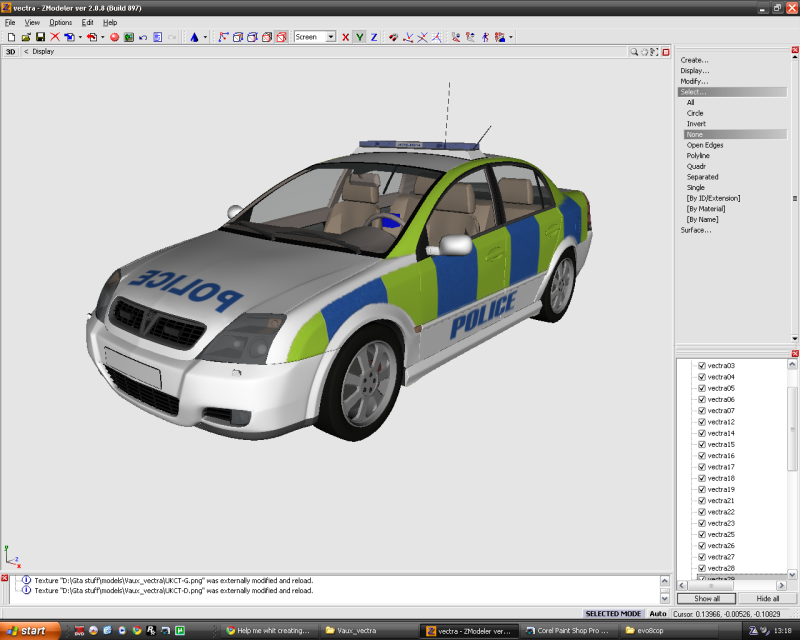
Task: Click the crossed axes pivot icon
Action: pyautogui.click(x=422, y=37)
